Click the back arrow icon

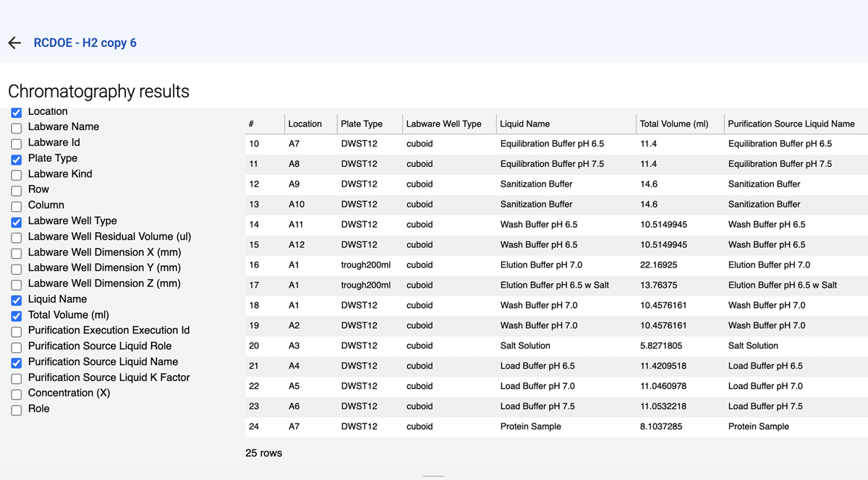14,43
